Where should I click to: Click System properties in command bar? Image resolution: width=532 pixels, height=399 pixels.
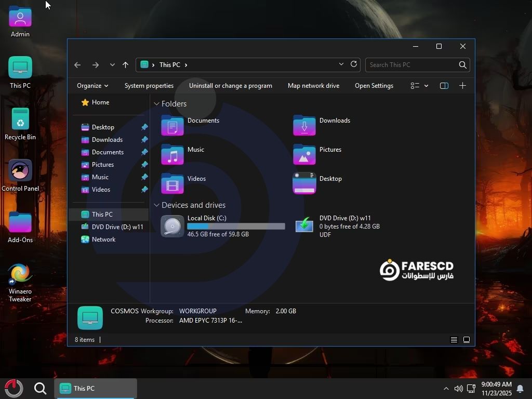coord(149,86)
